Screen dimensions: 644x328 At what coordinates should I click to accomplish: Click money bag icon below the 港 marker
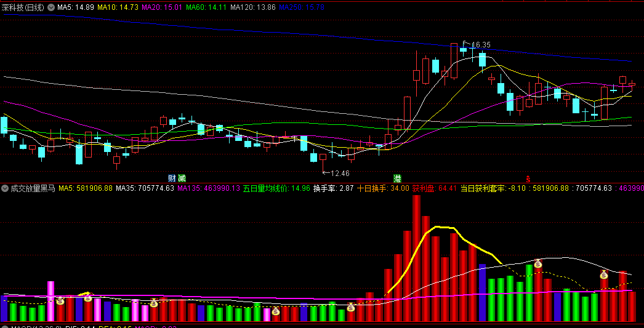click(351, 307)
